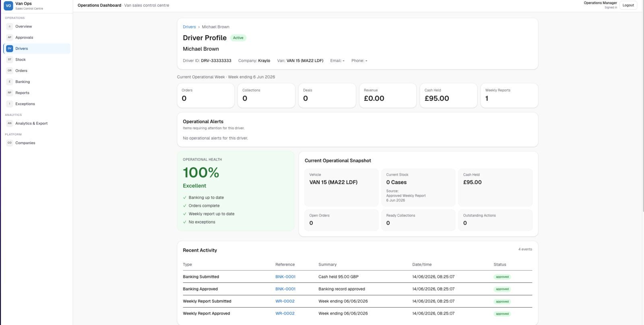Image resolution: width=644 pixels, height=325 pixels.
Task: Open WR-0002 in Weekly Report Submitted row
Action: (x=285, y=301)
